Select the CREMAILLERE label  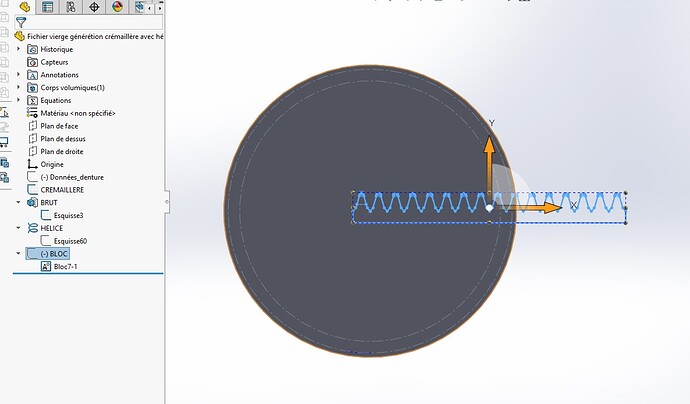(62, 190)
